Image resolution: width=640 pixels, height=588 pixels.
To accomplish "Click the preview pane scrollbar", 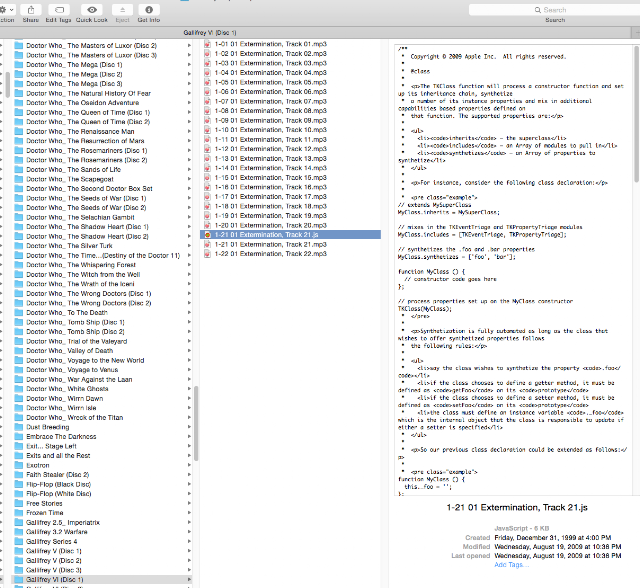I will click(636, 114).
